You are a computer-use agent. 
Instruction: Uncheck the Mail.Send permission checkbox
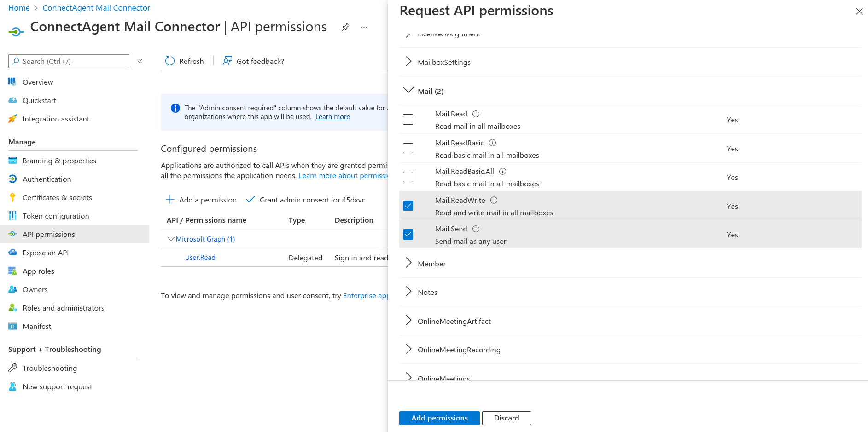408,234
